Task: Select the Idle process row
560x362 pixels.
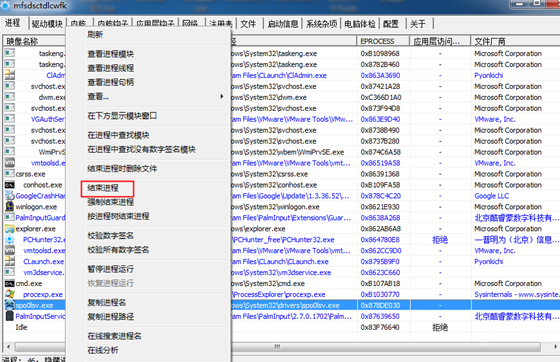Action: pos(281,327)
